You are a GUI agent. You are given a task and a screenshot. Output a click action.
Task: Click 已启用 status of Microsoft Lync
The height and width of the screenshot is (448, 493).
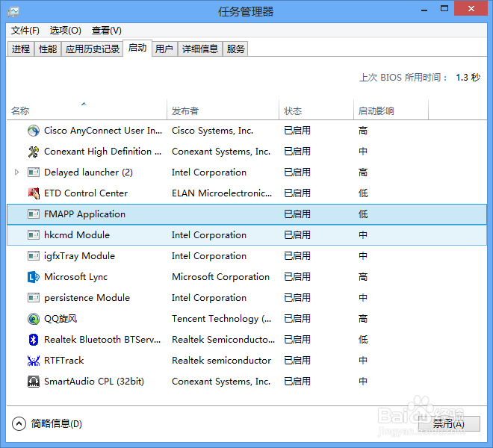pos(297,277)
